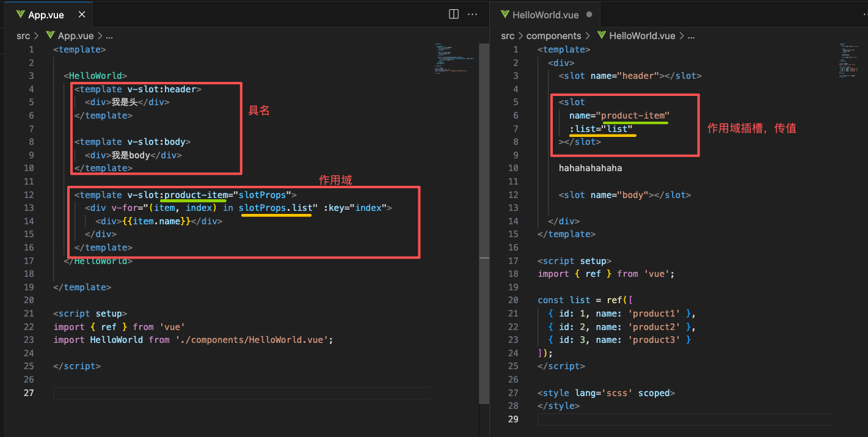Click style lang='scss' scoped line
Viewport: 868px width, 437px height.
tap(606, 393)
